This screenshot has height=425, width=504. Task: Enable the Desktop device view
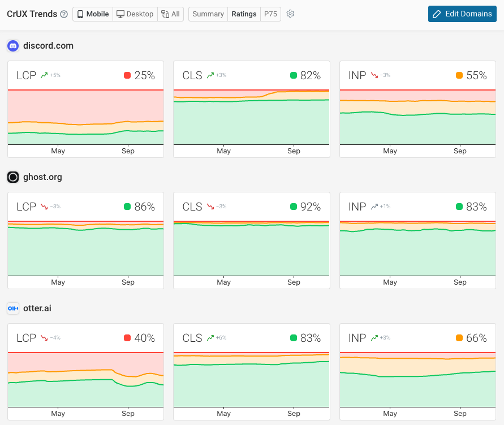(x=135, y=14)
